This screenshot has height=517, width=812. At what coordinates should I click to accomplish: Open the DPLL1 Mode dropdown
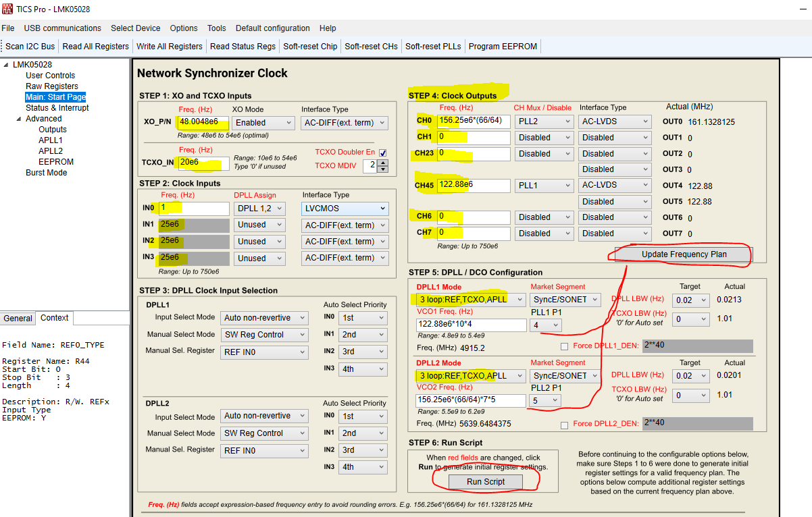tap(471, 300)
